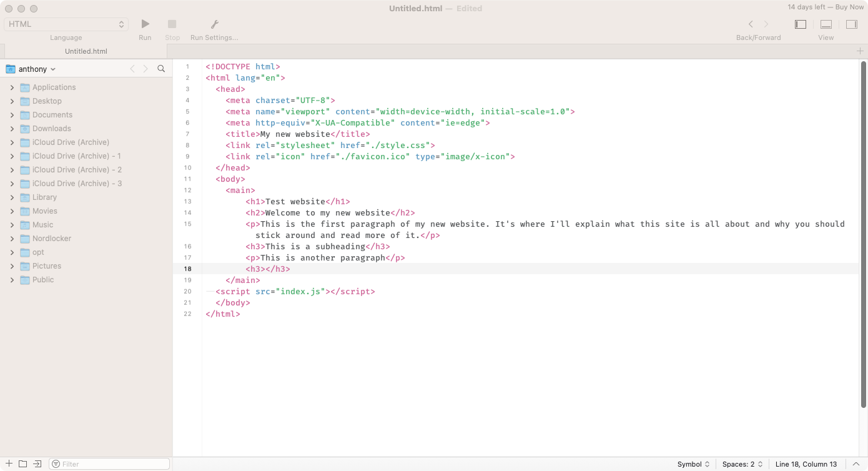The width and height of the screenshot is (868, 471).
Task: Select the Public folder
Action: (86, 280)
